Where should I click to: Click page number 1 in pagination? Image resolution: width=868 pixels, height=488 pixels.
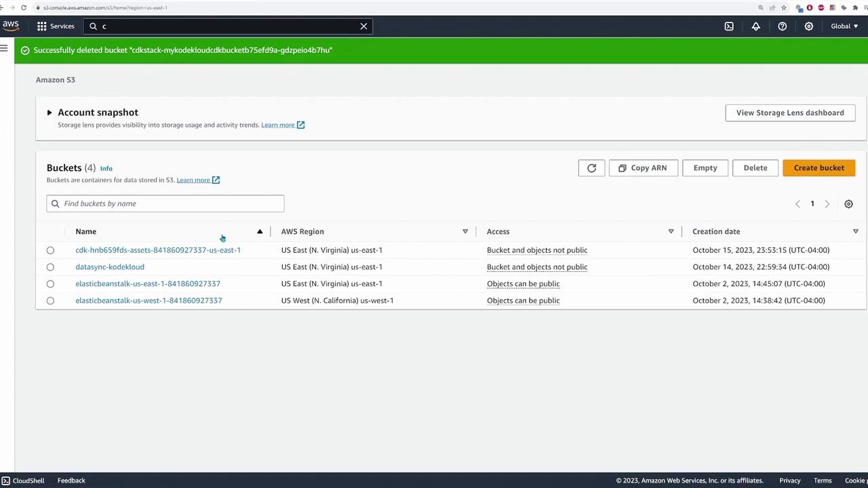(x=812, y=204)
